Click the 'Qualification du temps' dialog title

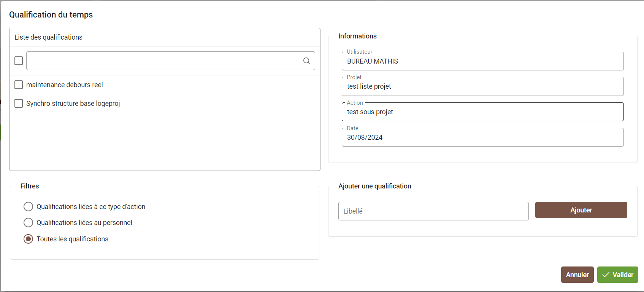click(x=51, y=15)
